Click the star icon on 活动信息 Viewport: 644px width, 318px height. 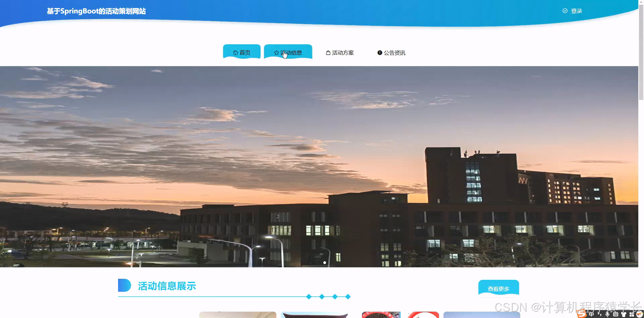[276, 53]
